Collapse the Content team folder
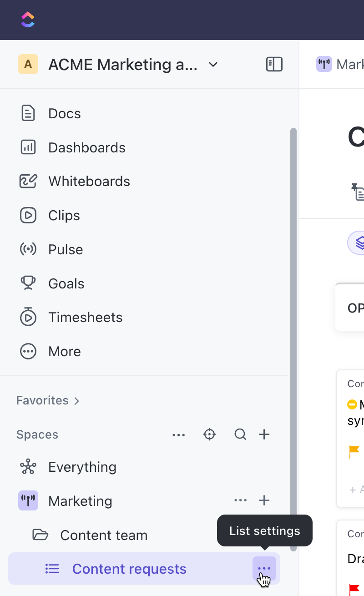This screenshot has height=596, width=364. pyautogui.click(x=40, y=535)
